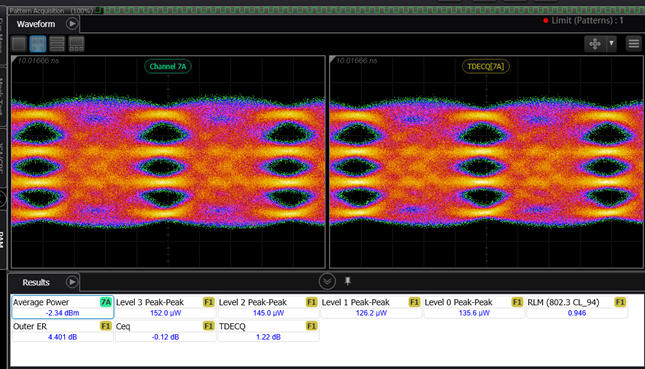Click the 135.6 µW value
Viewport: 645px width, 369px height.
pos(474,313)
